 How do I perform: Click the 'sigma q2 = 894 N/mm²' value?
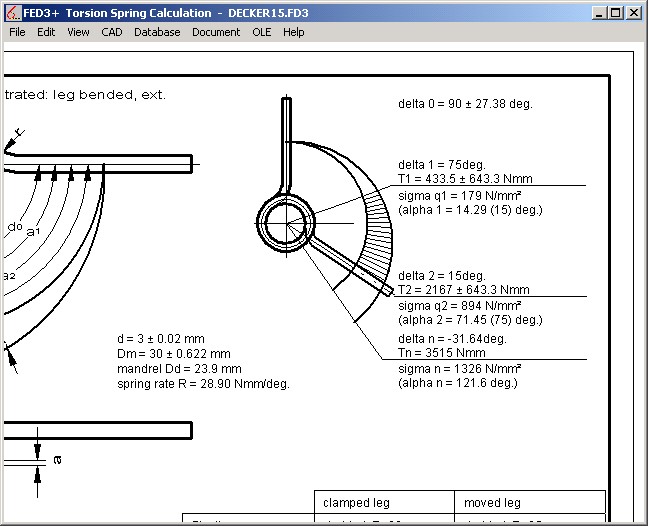pyautogui.click(x=459, y=305)
